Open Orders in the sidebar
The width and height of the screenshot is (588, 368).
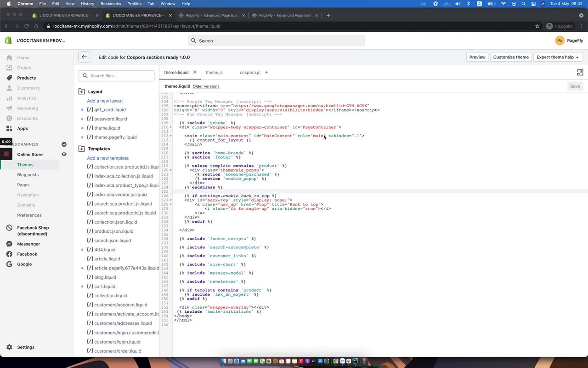[x=24, y=68]
